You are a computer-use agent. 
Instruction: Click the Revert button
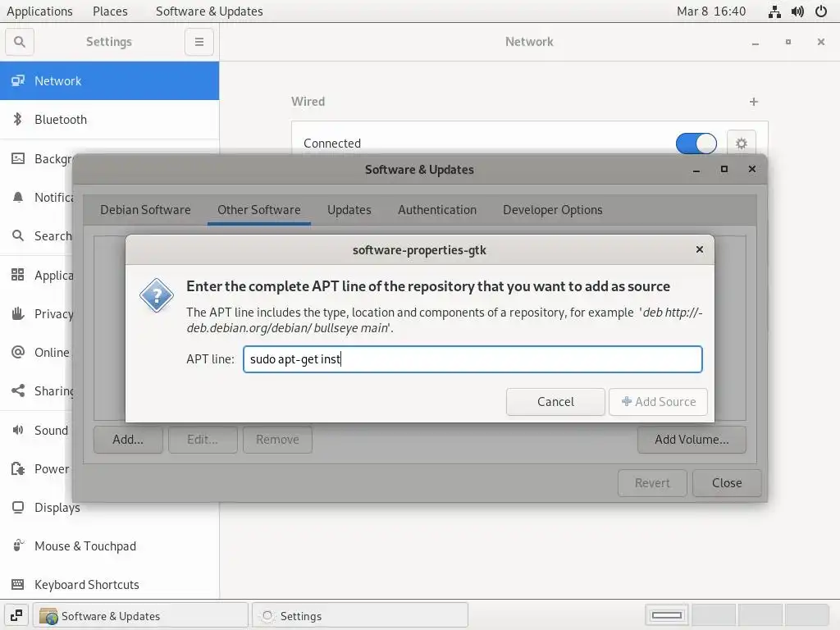point(652,483)
